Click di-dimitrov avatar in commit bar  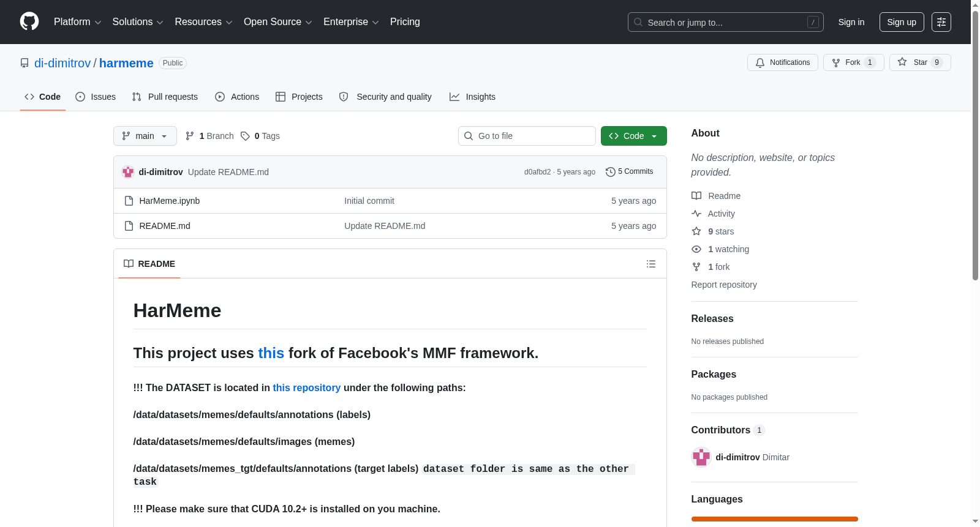[128, 172]
